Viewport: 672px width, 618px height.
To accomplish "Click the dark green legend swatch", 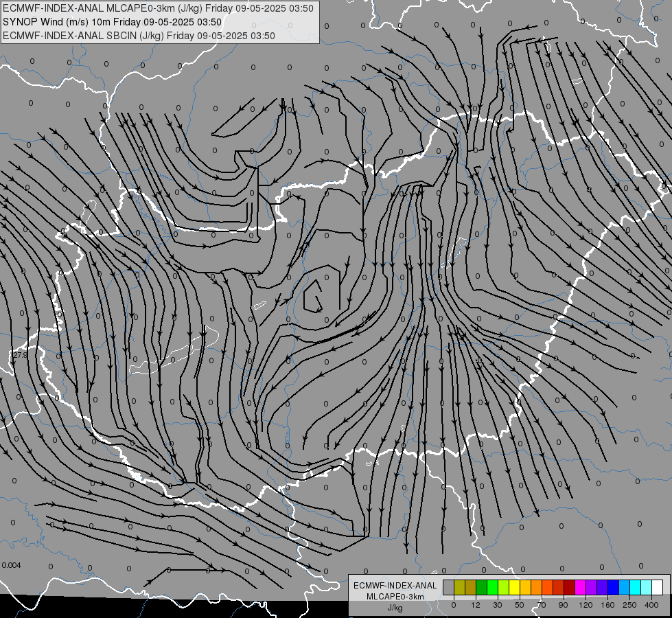I will click(482, 587).
